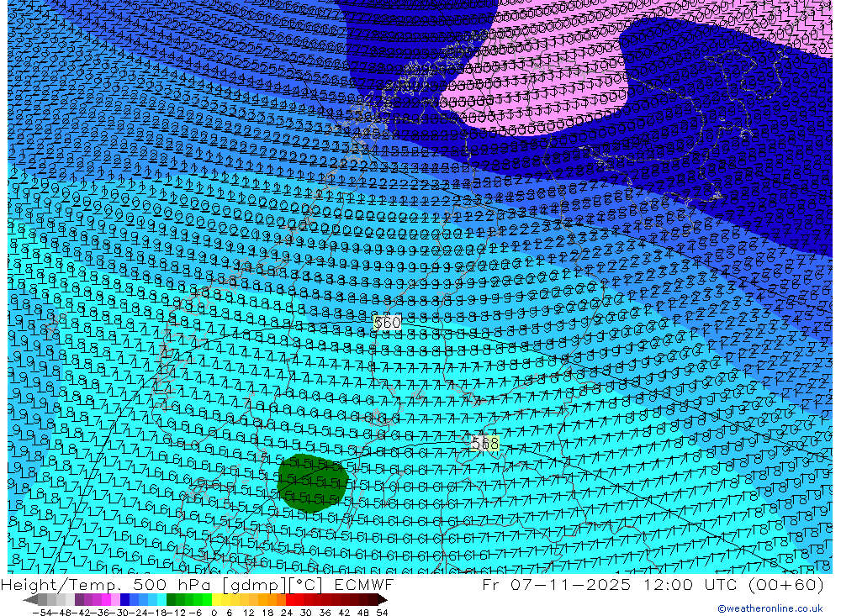Click the 568 contour height label
841x616 pixels.
tap(485, 444)
